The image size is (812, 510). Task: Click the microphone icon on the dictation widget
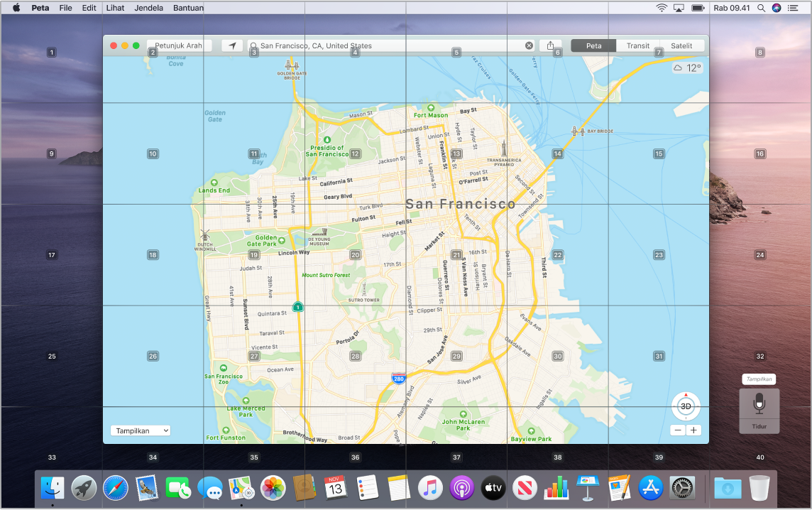point(759,406)
